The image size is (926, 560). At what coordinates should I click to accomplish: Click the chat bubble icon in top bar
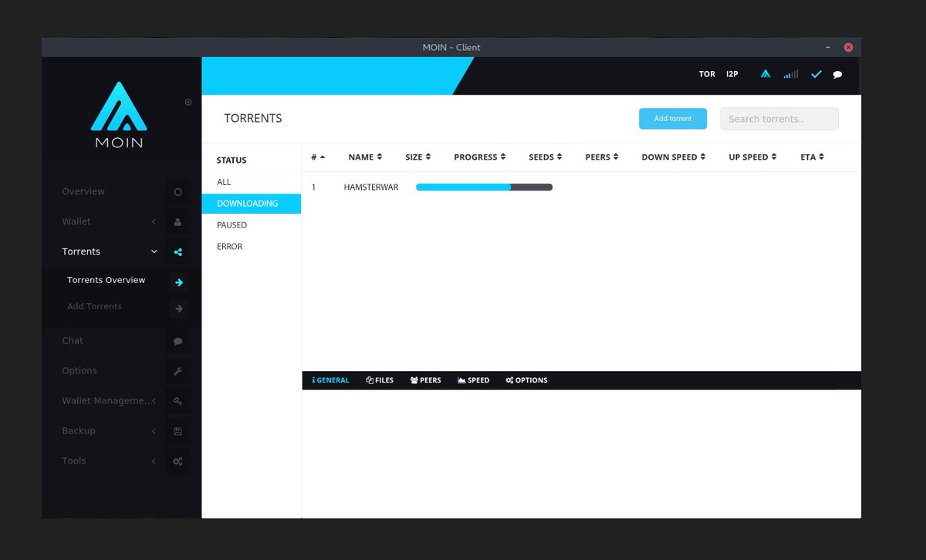(x=837, y=75)
